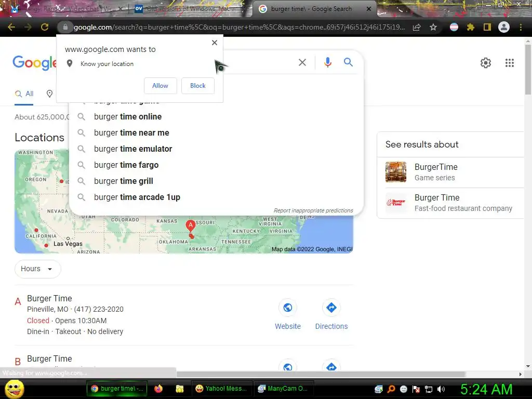
Task: Choose suggestion burger time online
Action: click(216, 117)
